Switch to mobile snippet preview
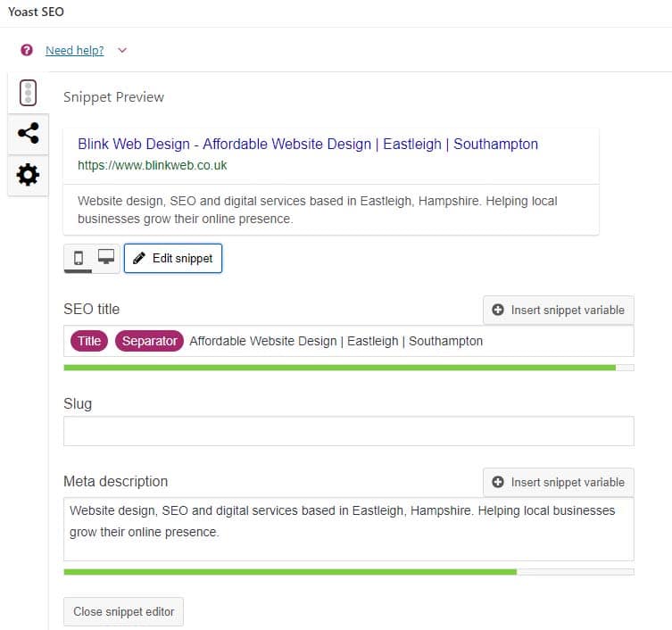This screenshot has height=630, width=672. tap(79, 258)
